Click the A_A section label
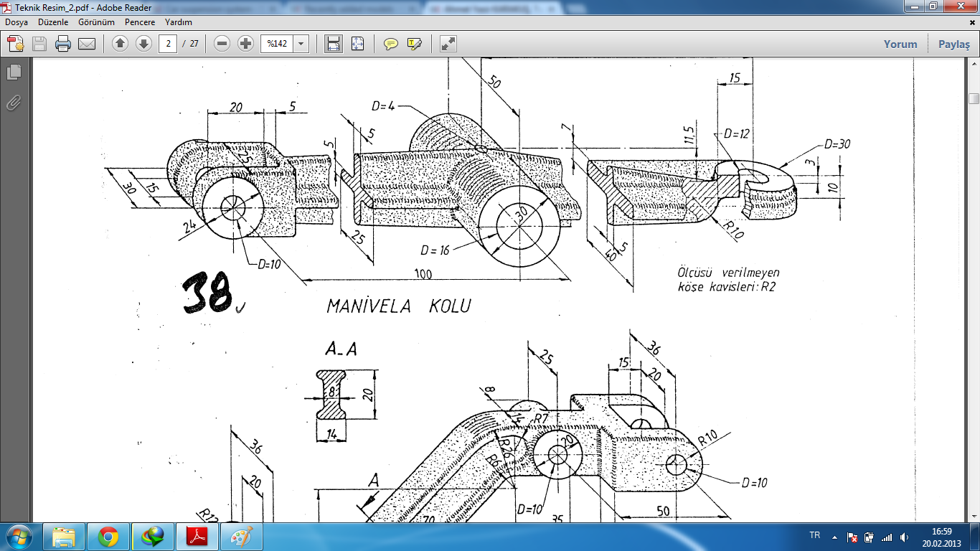 pos(341,349)
